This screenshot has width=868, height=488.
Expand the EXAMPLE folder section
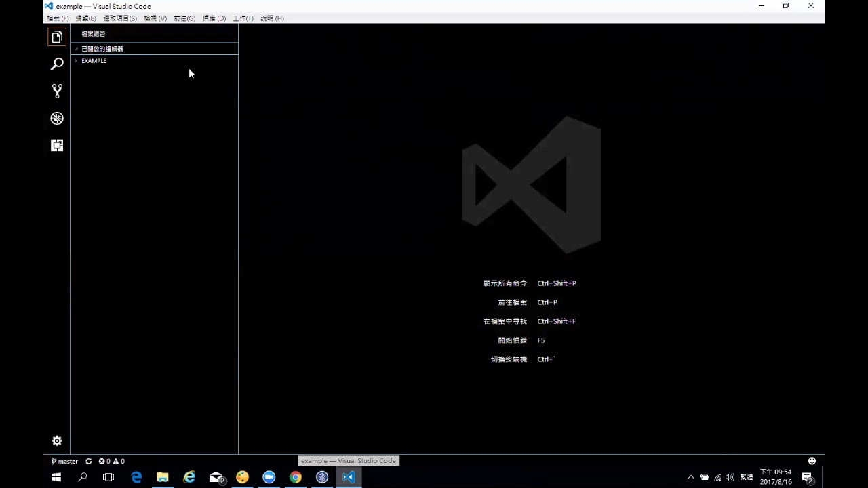point(154,61)
